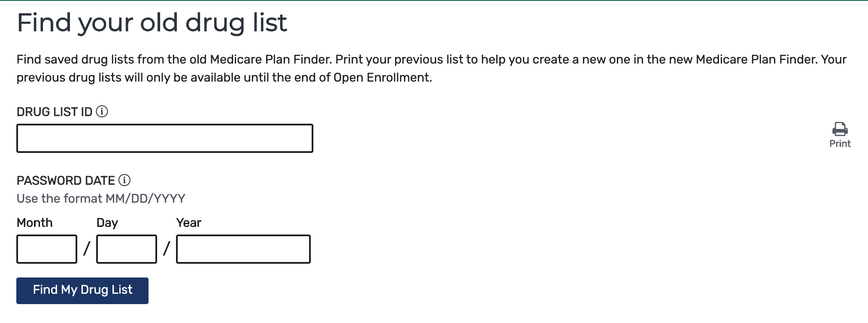This screenshot has width=868, height=323.
Task: Submit with Find My Drug List button
Action: click(x=82, y=291)
